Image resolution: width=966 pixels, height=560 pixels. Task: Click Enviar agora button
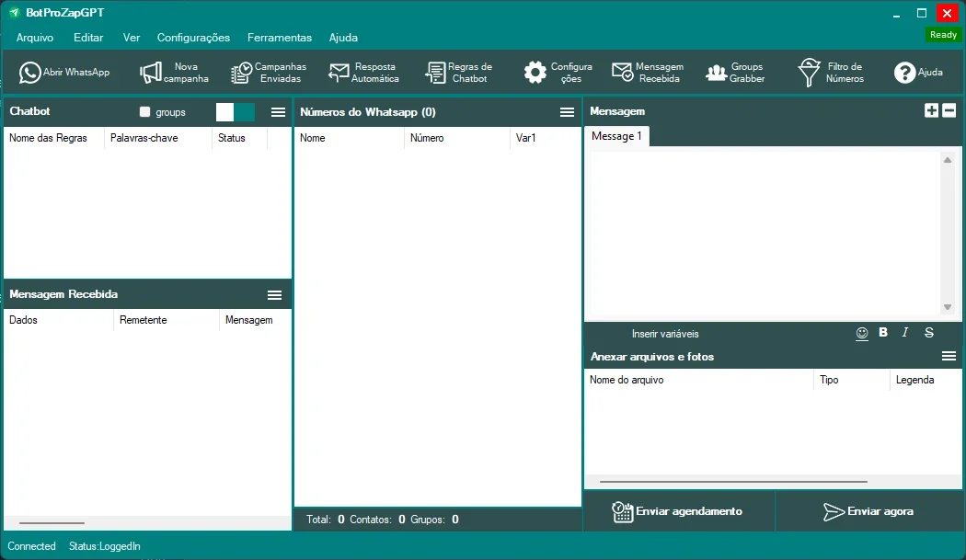[868, 511]
